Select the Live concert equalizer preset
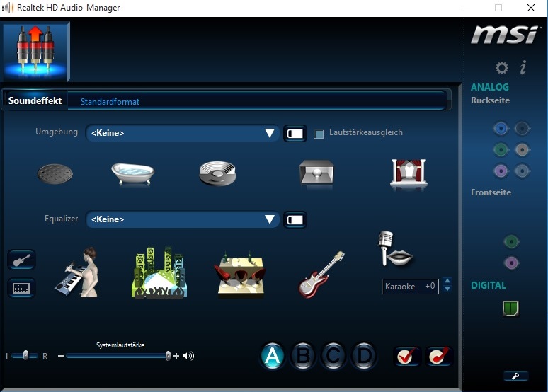 (x=159, y=272)
